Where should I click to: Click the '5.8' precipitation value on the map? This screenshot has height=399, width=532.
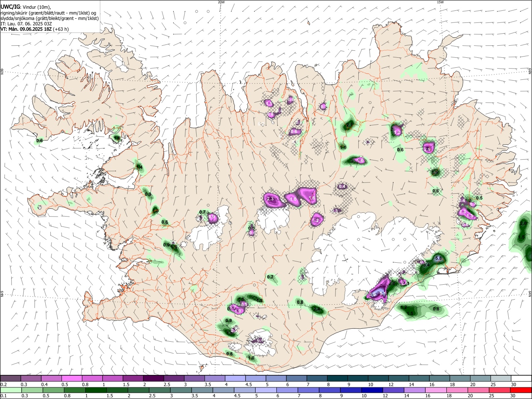pyautogui.click(x=438, y=259)
